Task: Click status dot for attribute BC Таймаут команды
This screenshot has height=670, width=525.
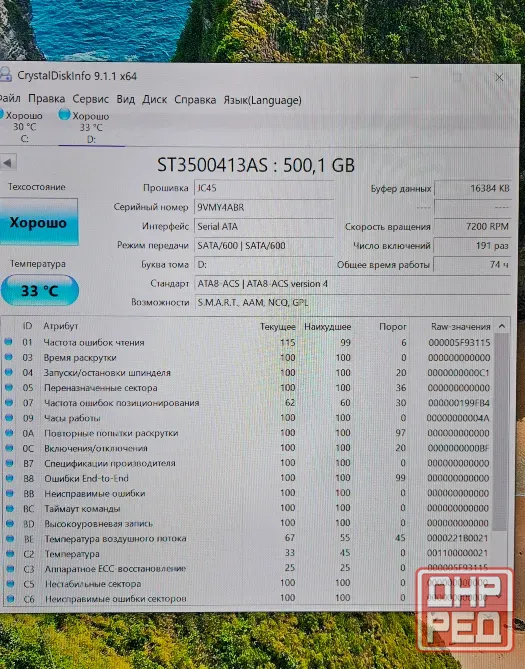Action: pos(10,508)
